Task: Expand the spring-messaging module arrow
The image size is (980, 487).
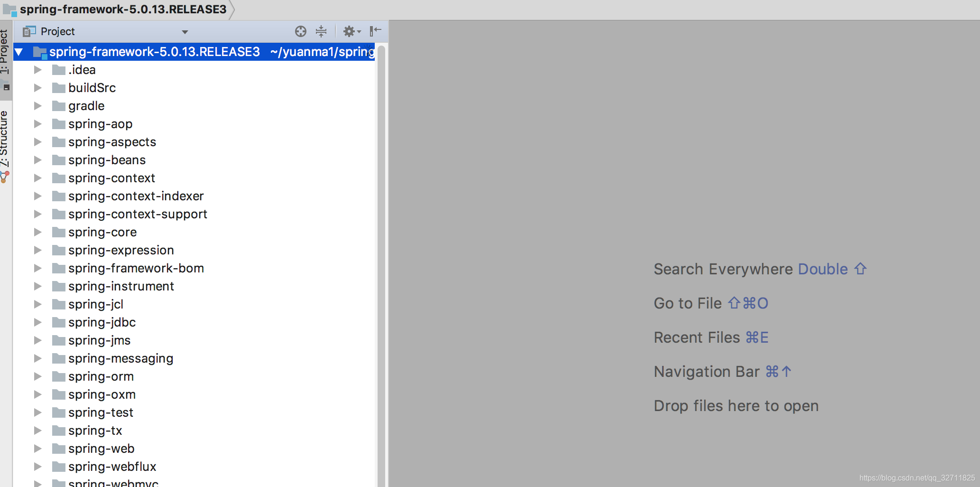Action: pos(38,358)
